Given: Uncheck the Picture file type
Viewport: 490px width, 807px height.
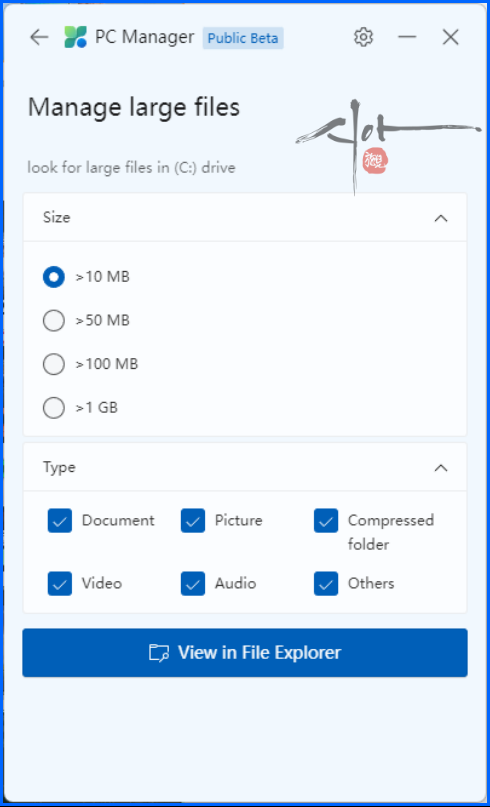Looking at the screenshot, I should pyautogui.click(x=193, y=520).
